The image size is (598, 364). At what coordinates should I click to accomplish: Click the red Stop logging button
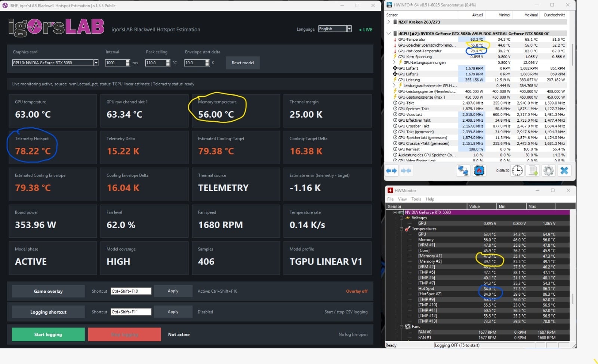pyautogui.click(x=124, y=335)
